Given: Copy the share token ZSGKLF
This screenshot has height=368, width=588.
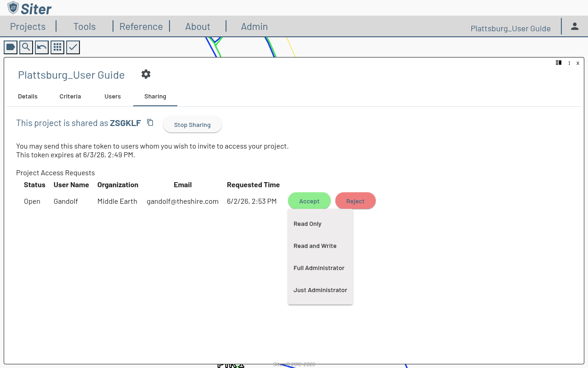Looking at the screenshot, I should (150, 122).
